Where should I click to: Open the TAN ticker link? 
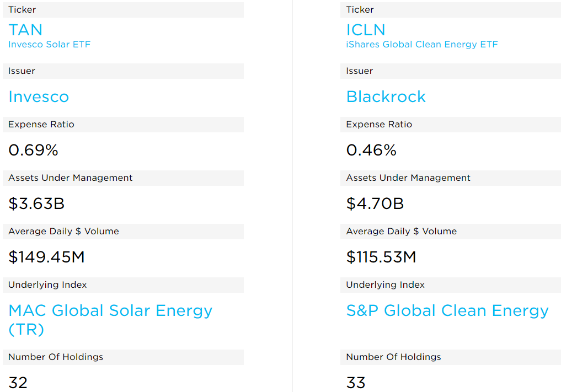click(x=25, y=30)
